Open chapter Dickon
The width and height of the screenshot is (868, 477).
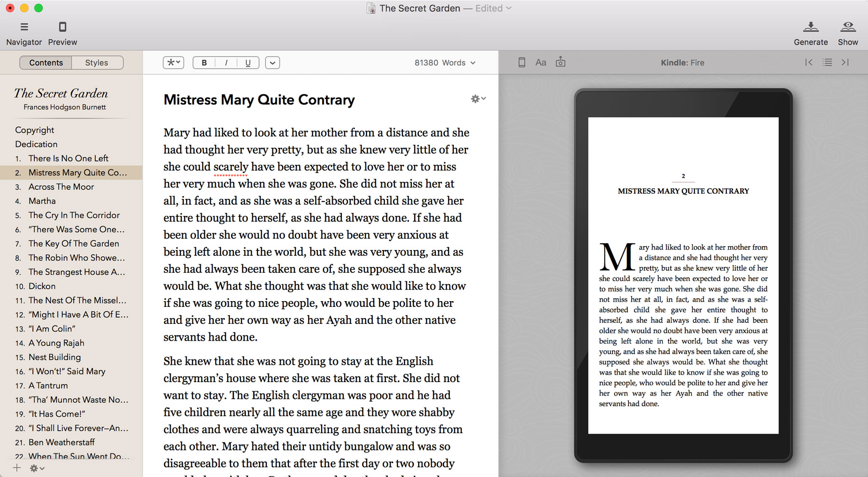coord(42,286)
